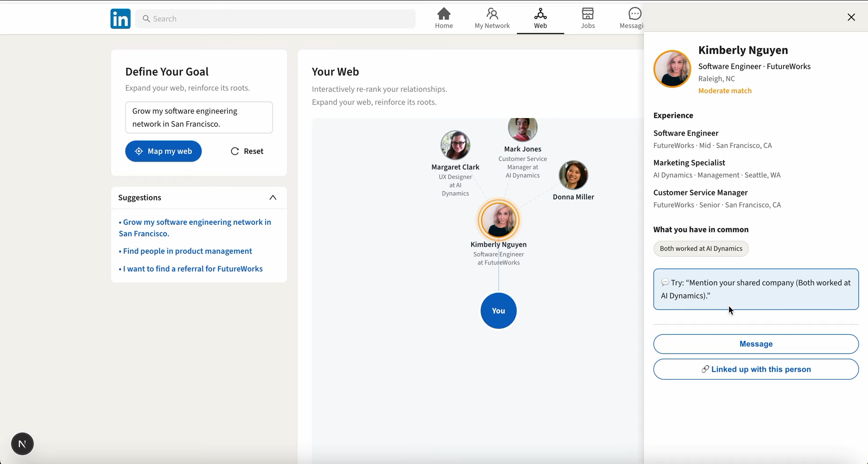Go to the Home tab

coord(444,19)
